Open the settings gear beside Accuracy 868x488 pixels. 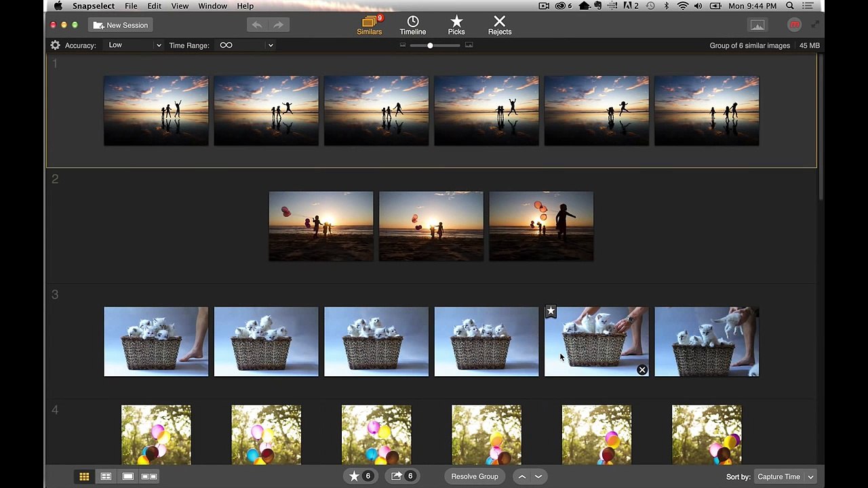click(55, 45)
